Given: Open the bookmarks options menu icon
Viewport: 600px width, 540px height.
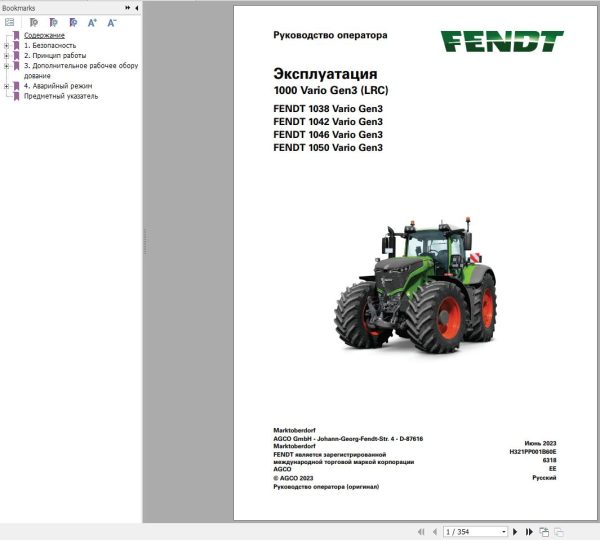Looking at the screenshot, I should (x=9, y=23).
